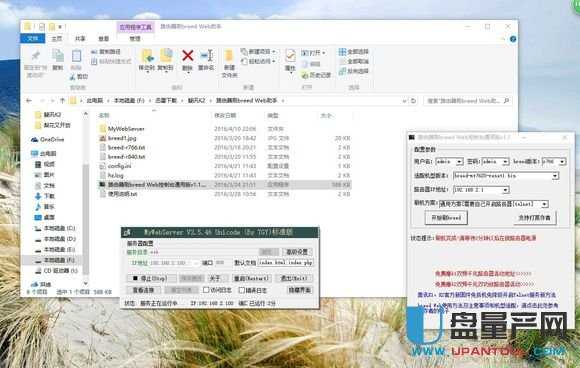This screenshot has height=368, width=580.
Task: Click the Move to folder icon
Action: click(147, 56)
